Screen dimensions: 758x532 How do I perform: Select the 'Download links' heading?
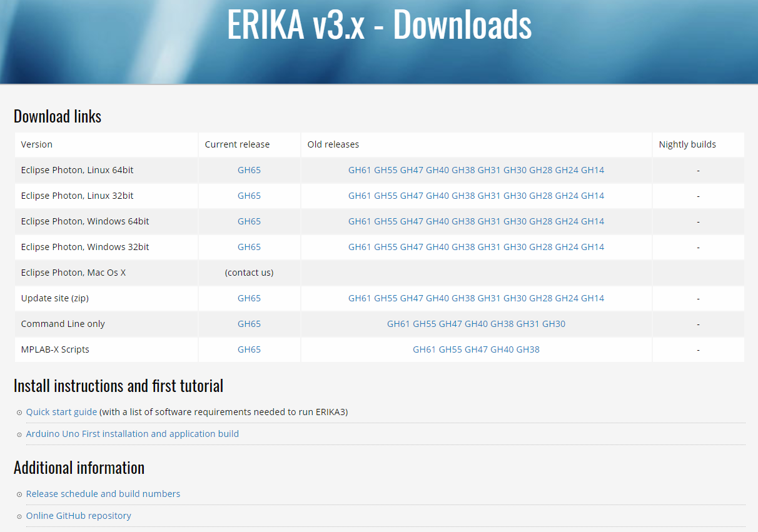coord(58,116)
